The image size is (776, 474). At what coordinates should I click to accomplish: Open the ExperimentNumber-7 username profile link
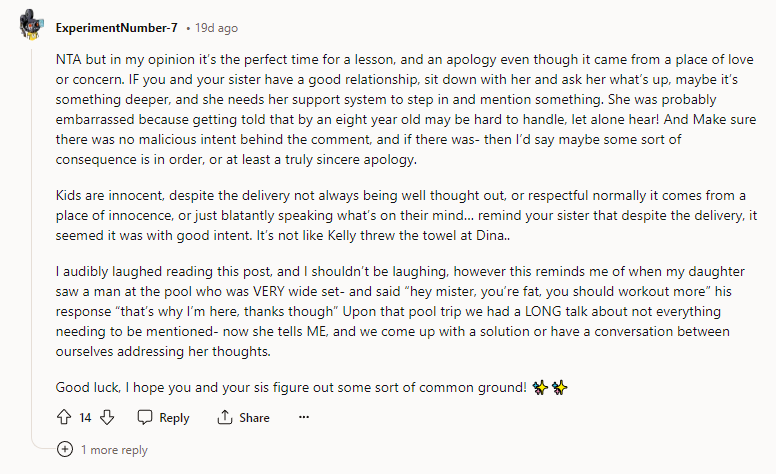(x=116, y=27)
